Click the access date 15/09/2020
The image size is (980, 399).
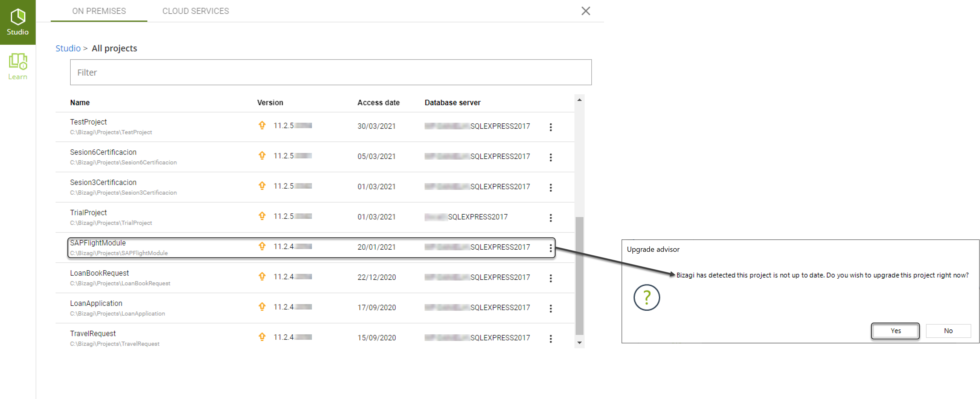[376, 338]
